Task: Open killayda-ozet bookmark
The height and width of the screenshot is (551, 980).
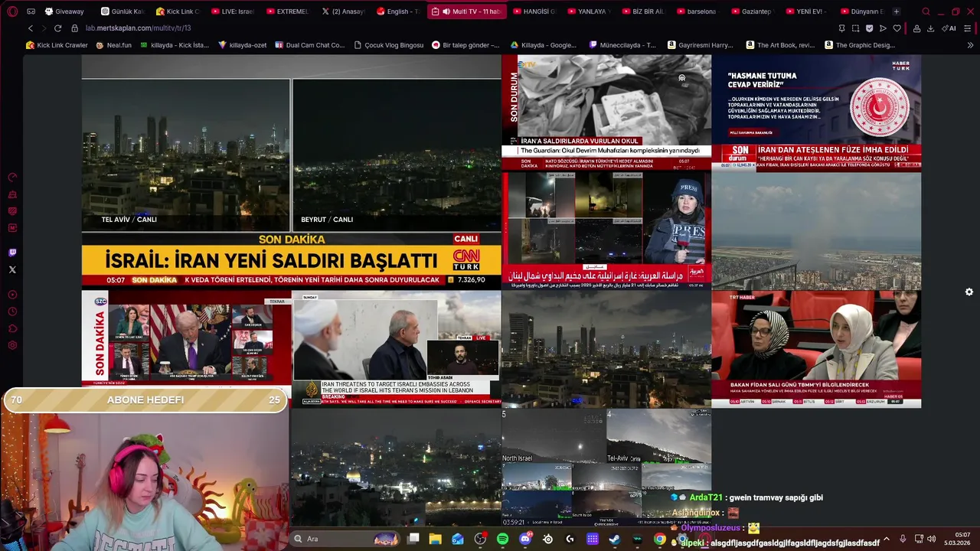Action: (242, 45)
